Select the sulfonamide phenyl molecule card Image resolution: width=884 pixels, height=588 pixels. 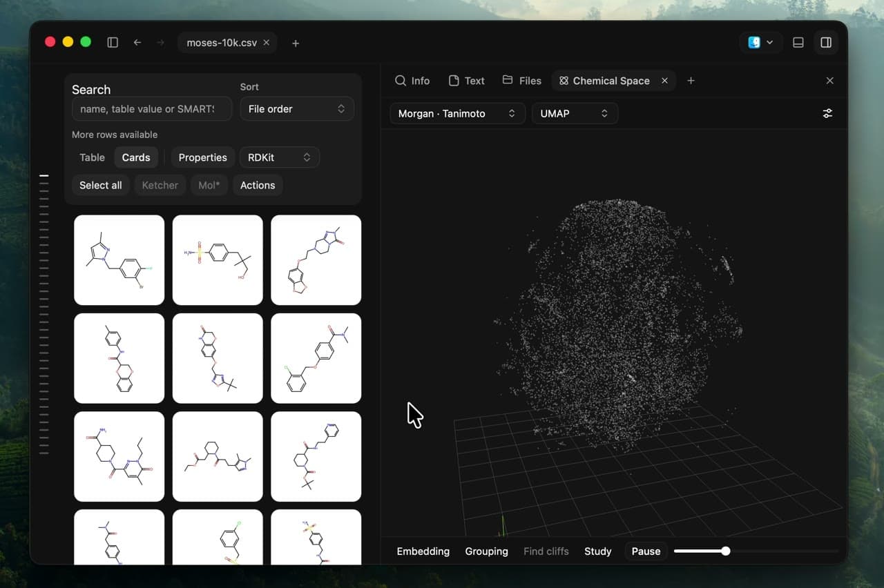click(218, 260)
